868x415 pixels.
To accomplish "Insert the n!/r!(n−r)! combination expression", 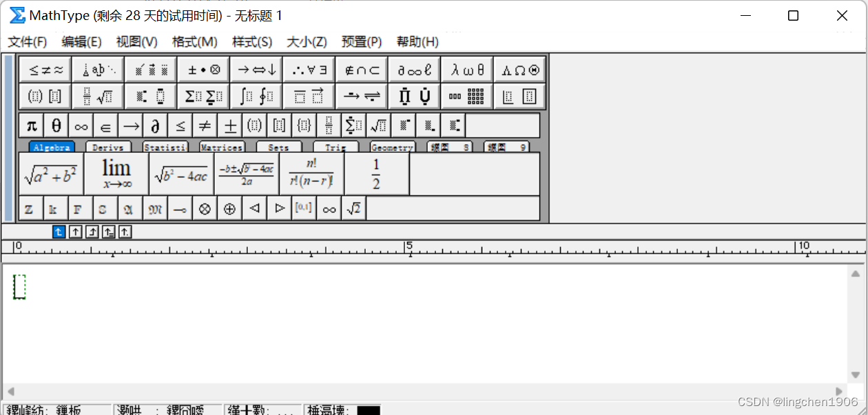I will (x=311, y=174).
